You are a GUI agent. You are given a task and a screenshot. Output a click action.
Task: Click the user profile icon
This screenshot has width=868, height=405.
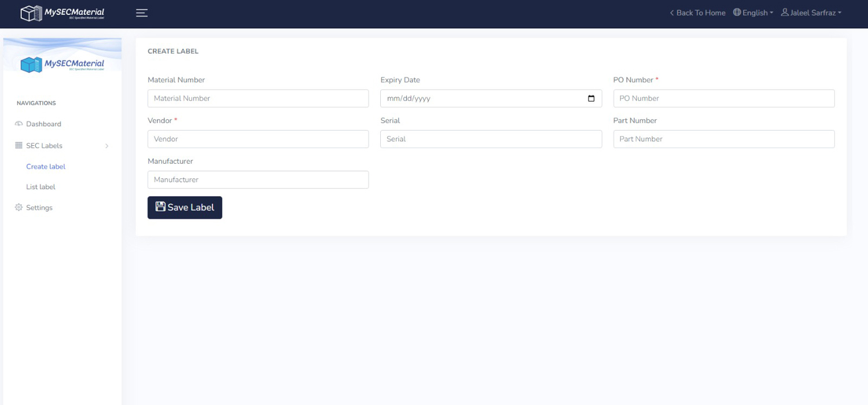click(x=785, y=13)
